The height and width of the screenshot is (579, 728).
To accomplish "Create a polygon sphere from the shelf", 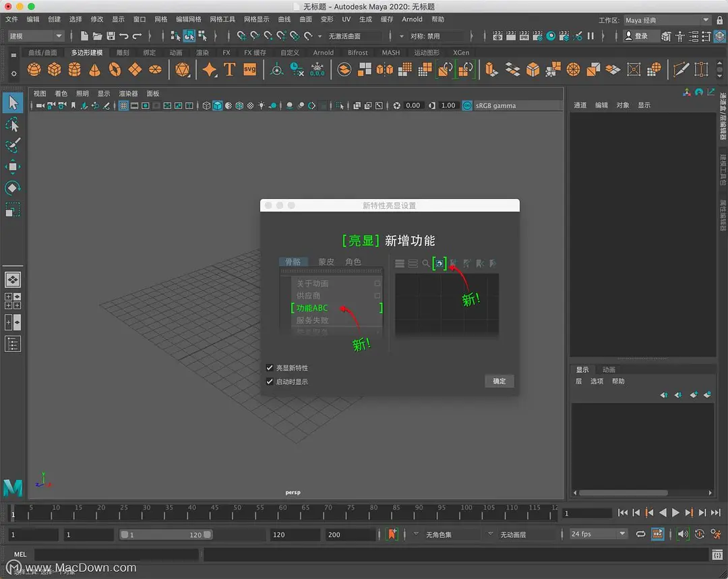I will [x=34, y=69].
